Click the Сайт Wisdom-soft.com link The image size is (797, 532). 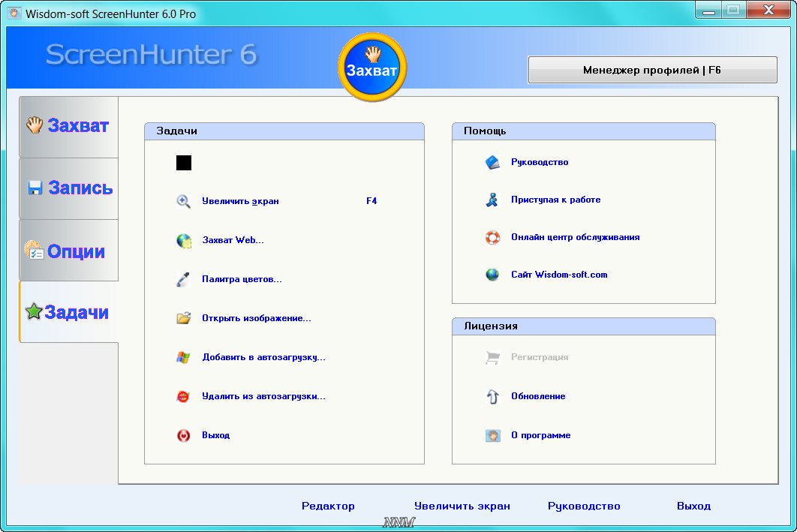[559, 275]
